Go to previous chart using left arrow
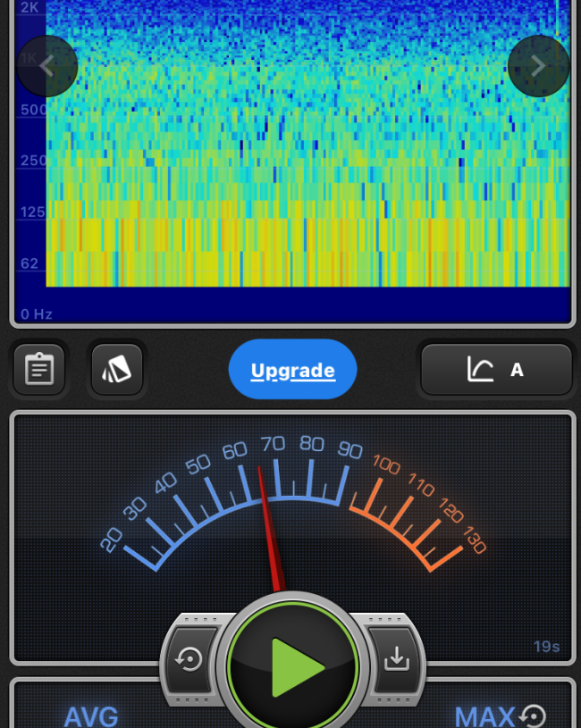Screen dimensions: 581x728 [x=47, y=66]
